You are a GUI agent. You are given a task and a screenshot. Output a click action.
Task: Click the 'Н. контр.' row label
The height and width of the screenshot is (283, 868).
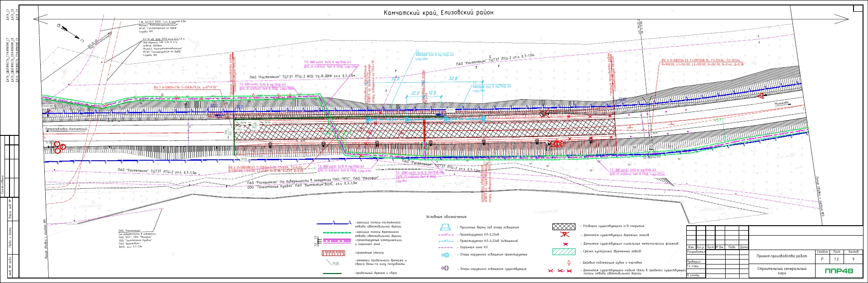[x=693, y=275]
